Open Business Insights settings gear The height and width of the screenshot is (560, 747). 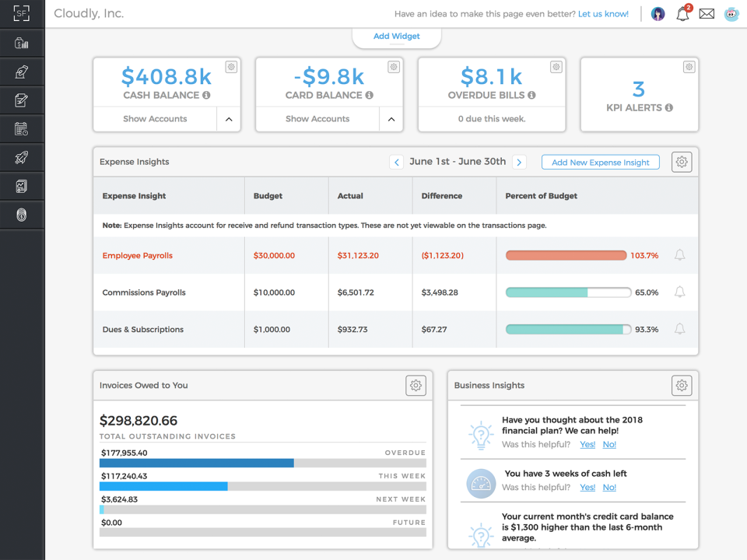point(682,385)
